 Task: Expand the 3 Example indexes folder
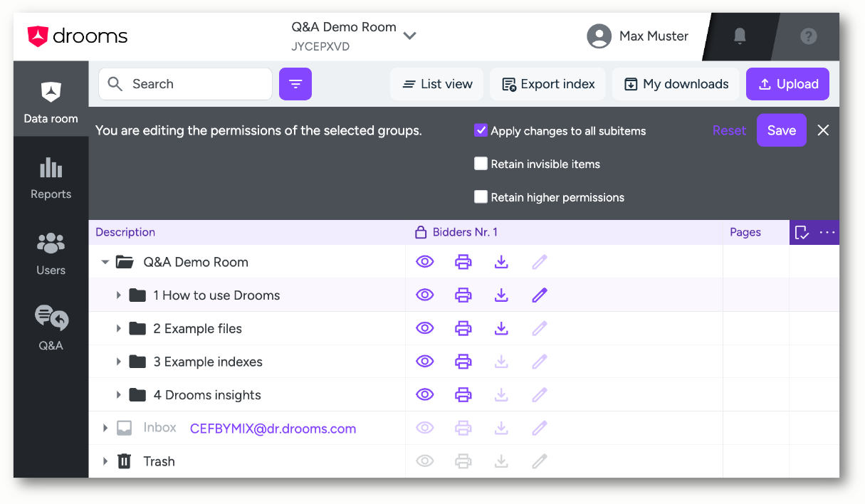pos(118,362)
